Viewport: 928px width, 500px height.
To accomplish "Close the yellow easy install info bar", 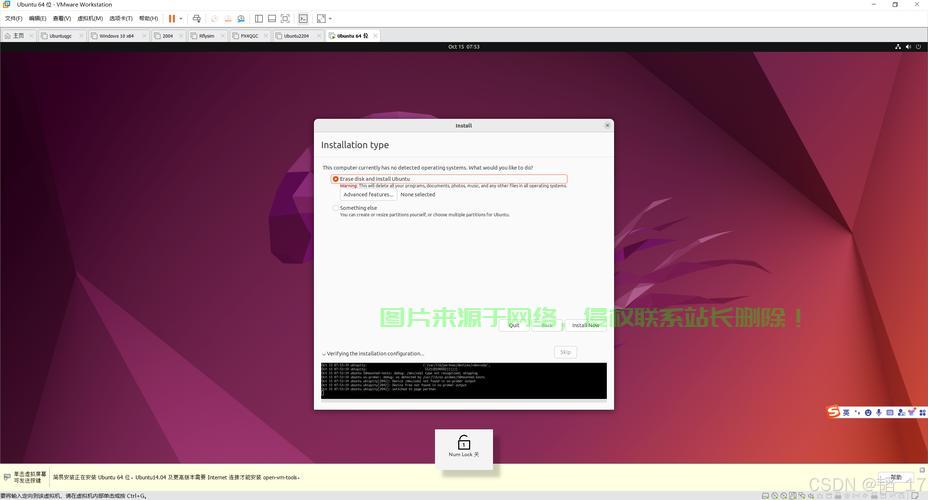I will tap(922, 470).
